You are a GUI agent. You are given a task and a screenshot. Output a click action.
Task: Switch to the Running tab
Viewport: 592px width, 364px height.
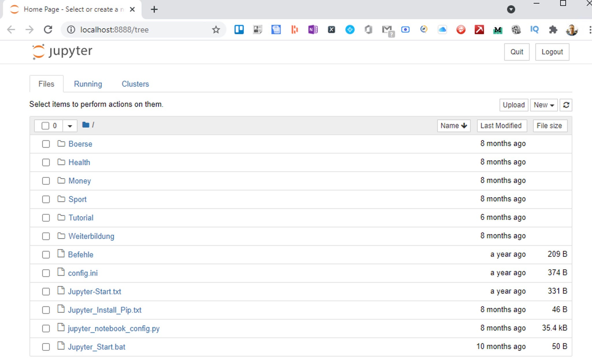88,84
